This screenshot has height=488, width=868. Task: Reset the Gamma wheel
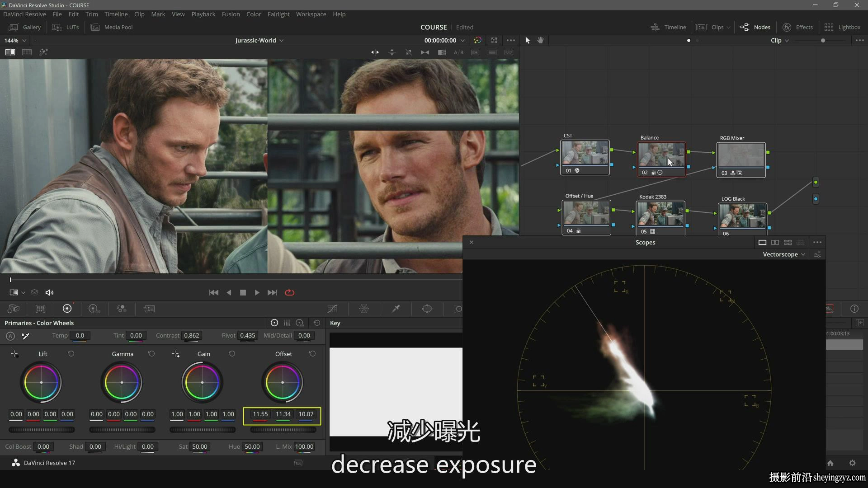pos(151,354)
